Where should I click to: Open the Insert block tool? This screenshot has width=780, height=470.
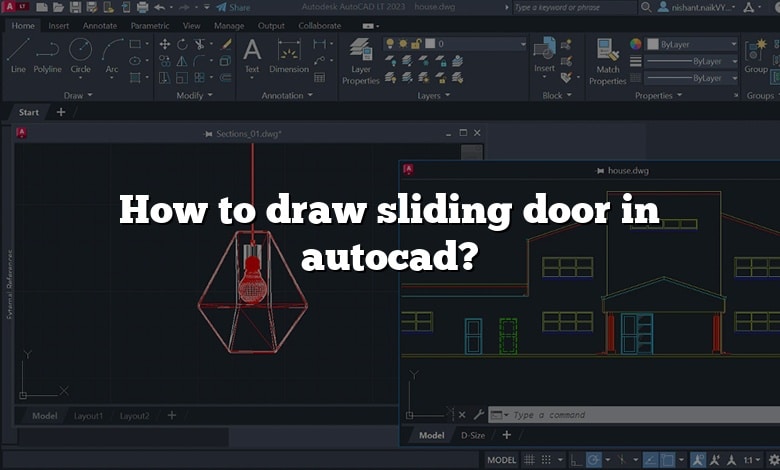[x=544, y=58]
